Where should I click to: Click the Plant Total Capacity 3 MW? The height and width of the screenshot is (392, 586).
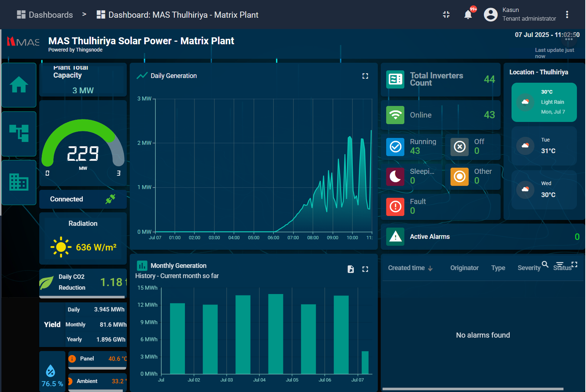[83, 90]
